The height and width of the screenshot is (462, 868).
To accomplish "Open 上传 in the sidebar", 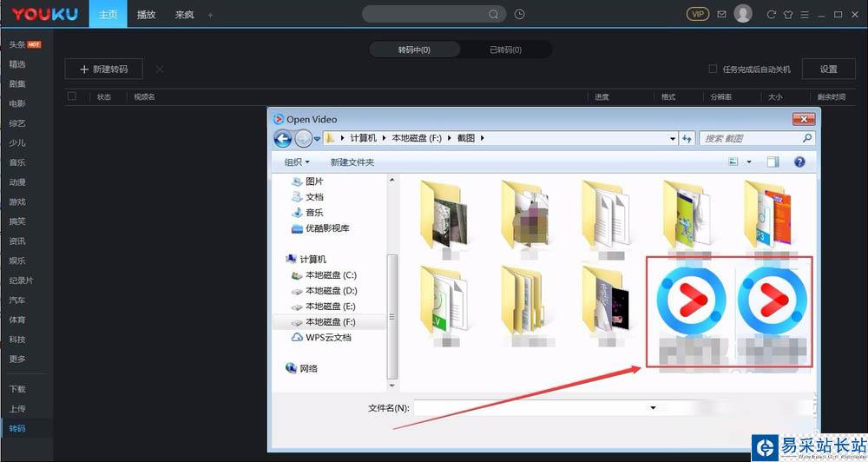I will pos(17,409).
